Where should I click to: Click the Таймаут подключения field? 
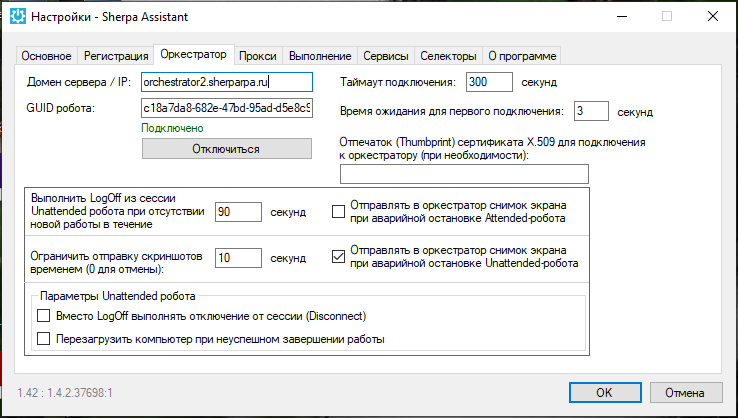tap(489, 82)
